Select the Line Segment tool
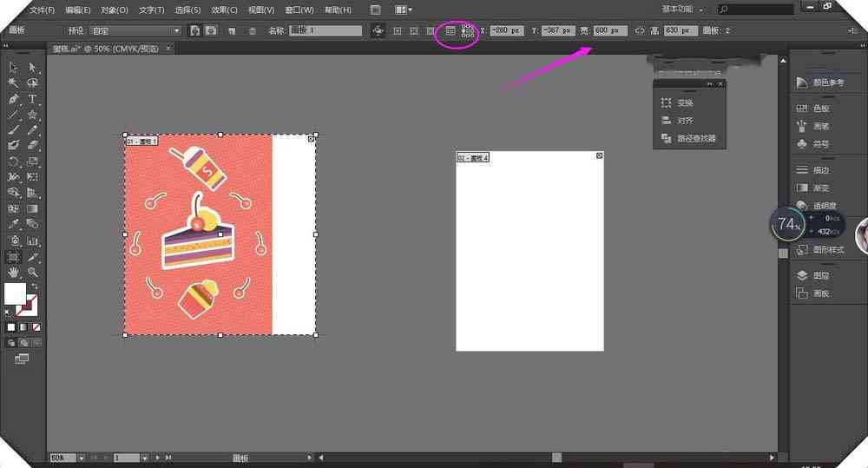 13,115
